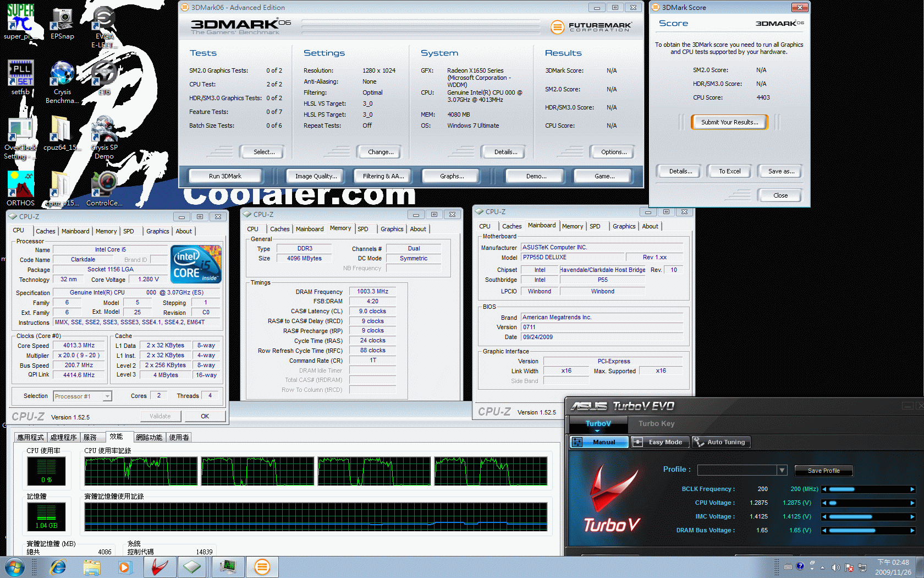
Task: Open Caches tab in left CPU-Z window
Action: [x=46, y=231]
